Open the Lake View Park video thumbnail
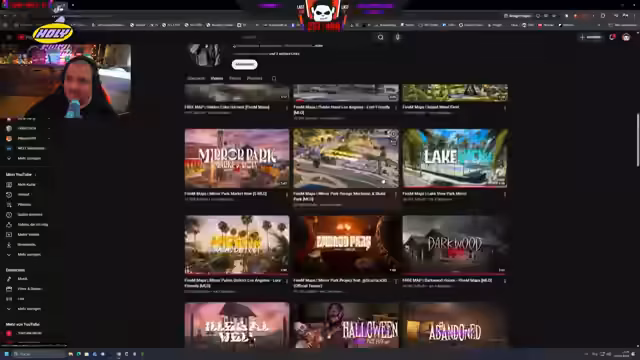 (x=455, y=158)
